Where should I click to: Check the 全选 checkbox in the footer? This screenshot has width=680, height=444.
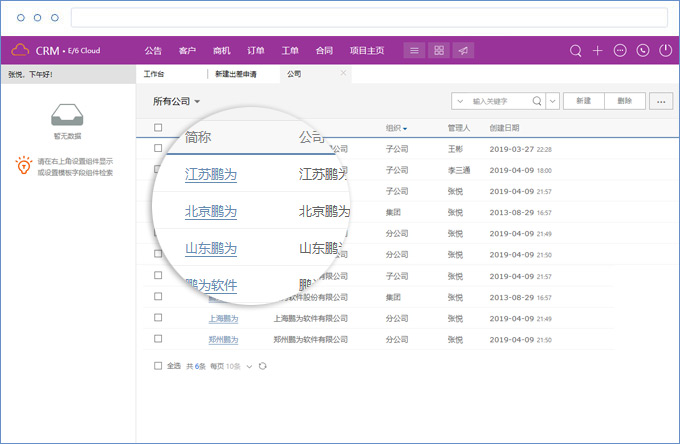point(158,366)
